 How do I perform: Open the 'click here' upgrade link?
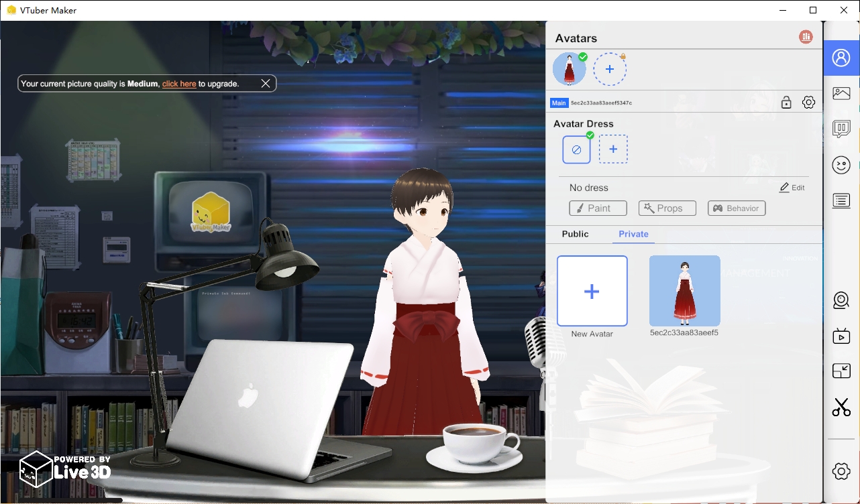click(x=179, y=83)
